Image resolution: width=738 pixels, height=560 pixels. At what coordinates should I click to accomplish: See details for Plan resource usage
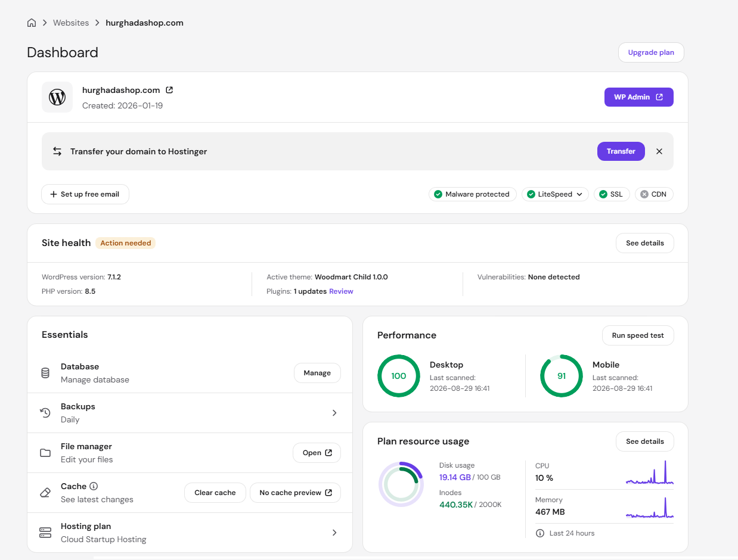pyautogui.click(x=645, y=441)
